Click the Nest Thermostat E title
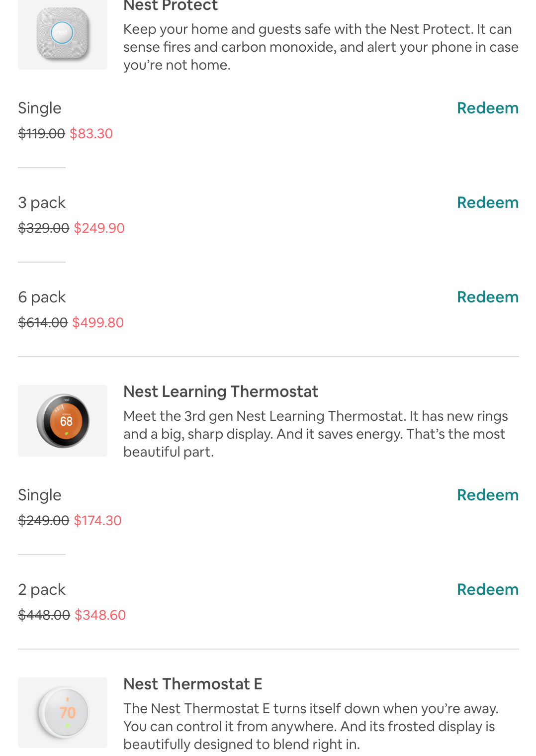Image resolution: width=536 pixels, height=756 pixels. click(193, 684)
